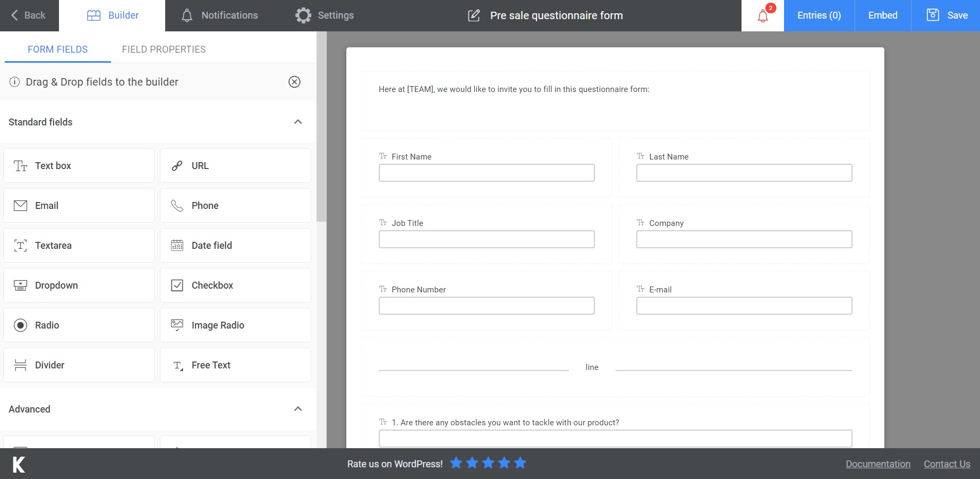
Task: Select the Checkbox field icon
Action: pyautogui.click(x=176, y=285)
